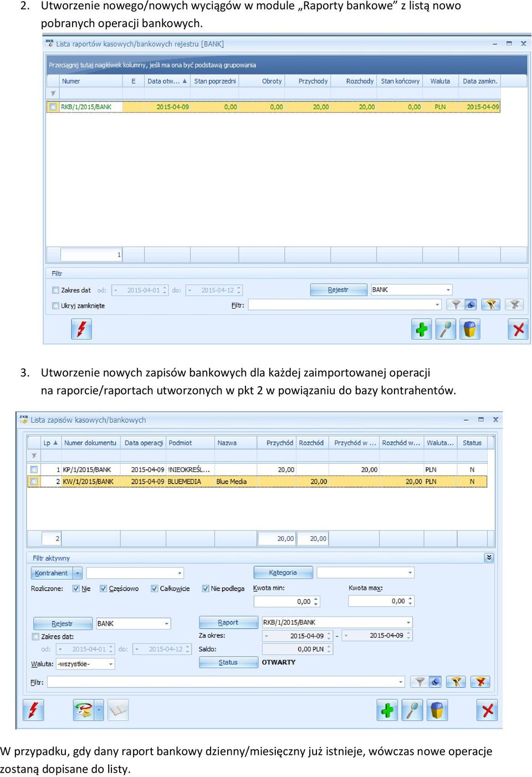
Task: Close entries list with the red X button
Action: pyautogui.click(x=487, y=710)
